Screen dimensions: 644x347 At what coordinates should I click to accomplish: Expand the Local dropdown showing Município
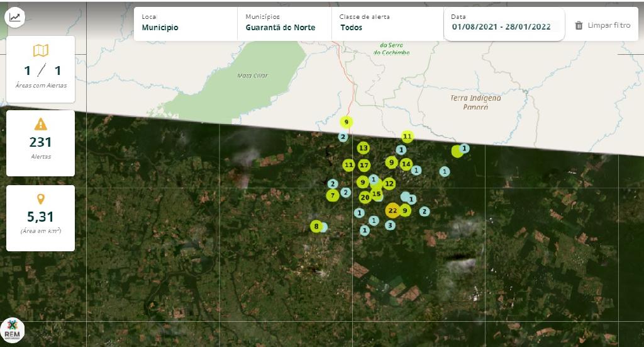(185, 23)
